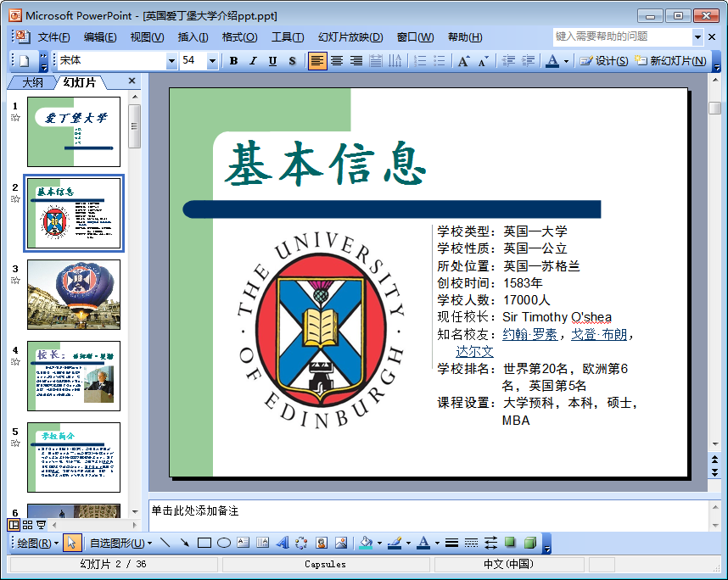Viewport: 728px width, 580px height.
Task: Select the Arrow drawing tool
Action: click(x=184, y=543)
